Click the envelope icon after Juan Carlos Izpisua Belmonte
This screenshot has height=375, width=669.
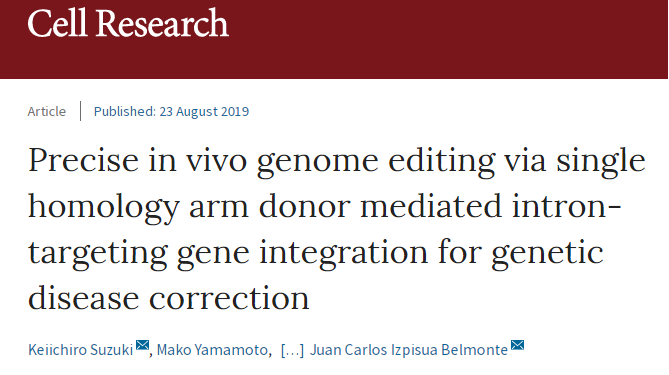pyautogui.click(x=517, y=345)
